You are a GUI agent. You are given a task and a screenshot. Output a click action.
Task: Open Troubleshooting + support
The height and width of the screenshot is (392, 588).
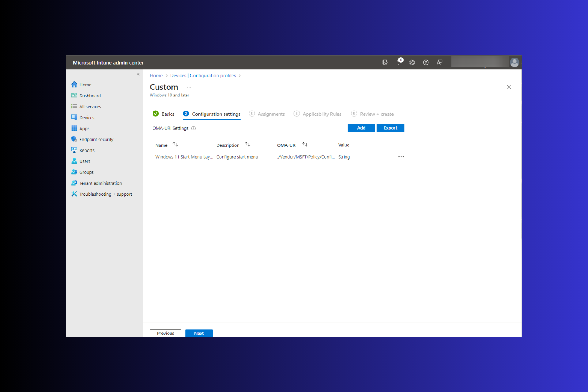[105, 194]
